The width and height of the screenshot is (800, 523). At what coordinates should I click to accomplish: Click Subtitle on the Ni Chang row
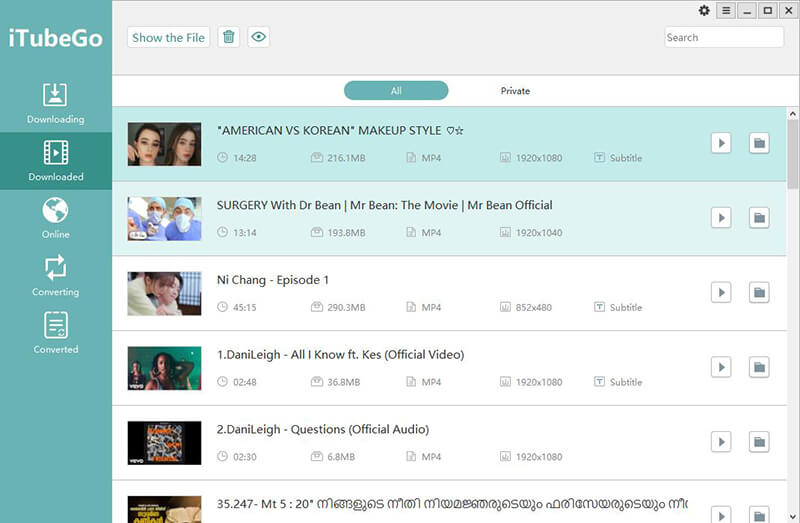pyautogui.click(x=618, y=307)
